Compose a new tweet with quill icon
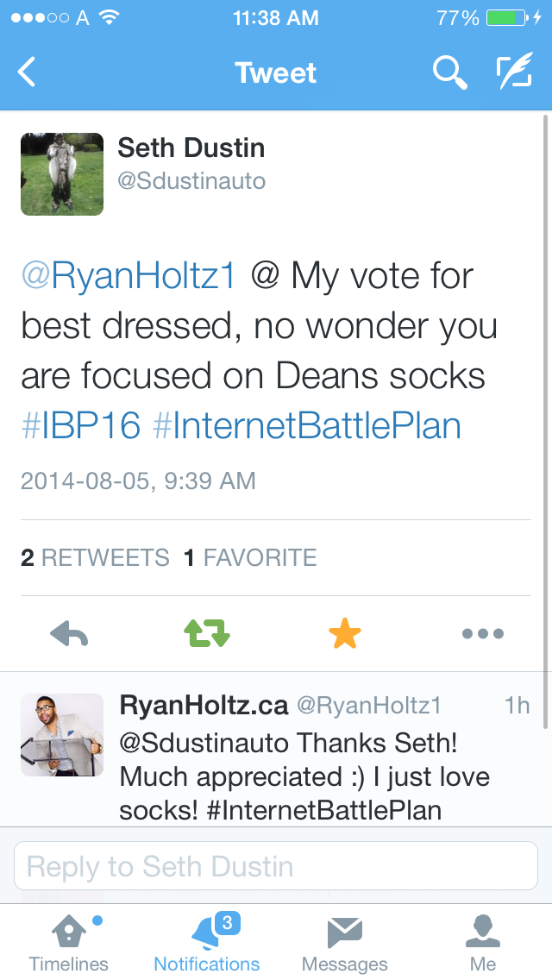This screenshot has height=980, width=552. [515, 73]
